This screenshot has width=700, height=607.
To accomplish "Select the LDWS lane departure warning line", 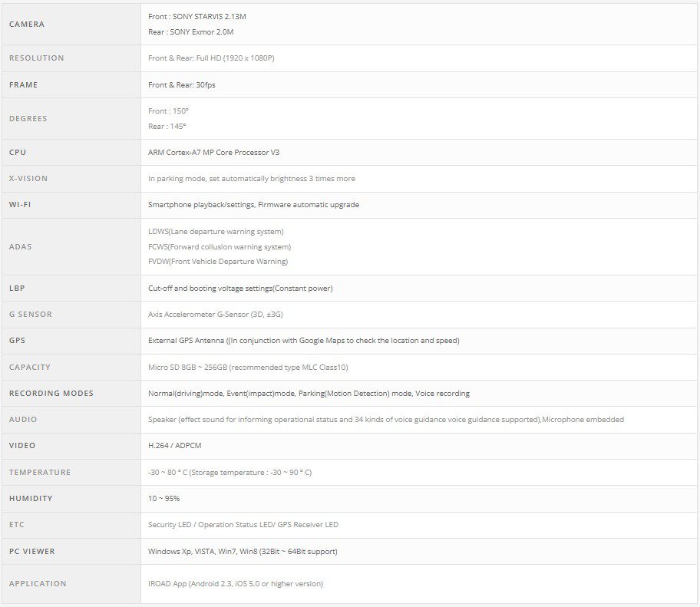I will click(x=216, y=231).
